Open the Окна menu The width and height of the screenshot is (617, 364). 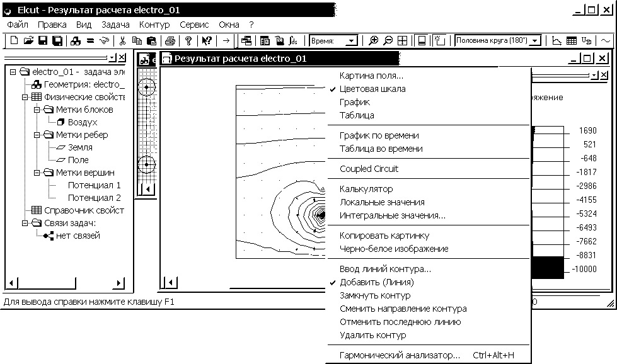coord(229,25)
